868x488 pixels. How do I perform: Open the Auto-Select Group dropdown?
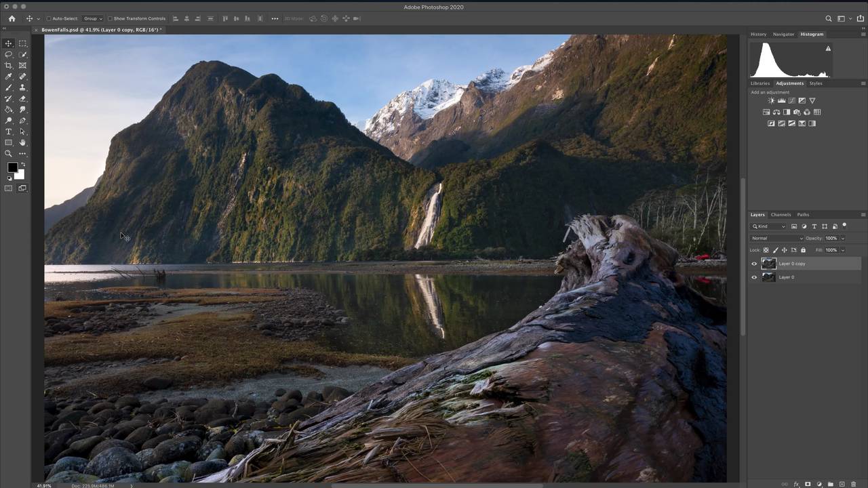pyautogui.click(x=92, y=19)
